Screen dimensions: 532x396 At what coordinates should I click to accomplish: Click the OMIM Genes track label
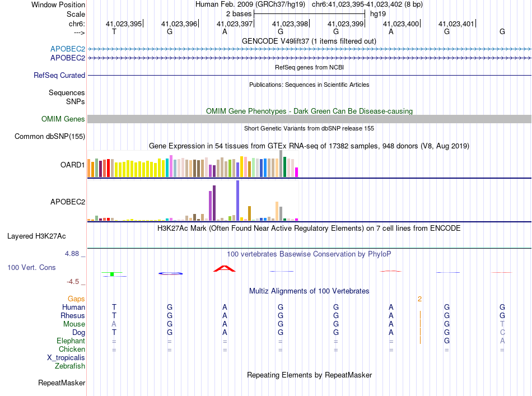[63, 119]
